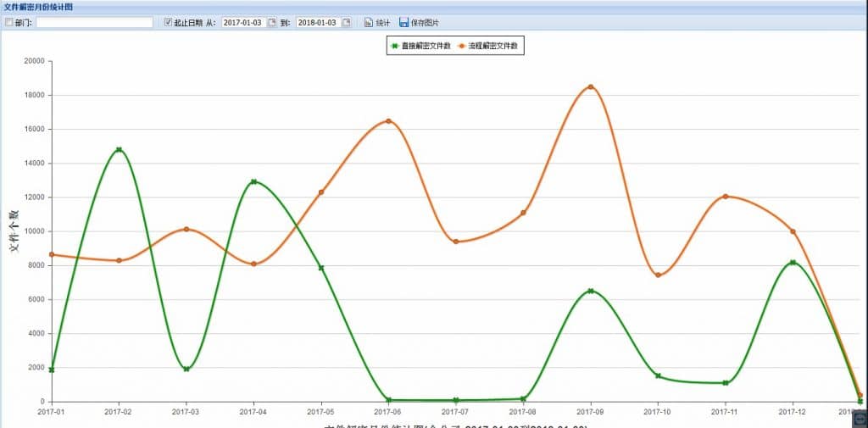
Task: Select the green data point at 2017-07
Action: [455, 400]
